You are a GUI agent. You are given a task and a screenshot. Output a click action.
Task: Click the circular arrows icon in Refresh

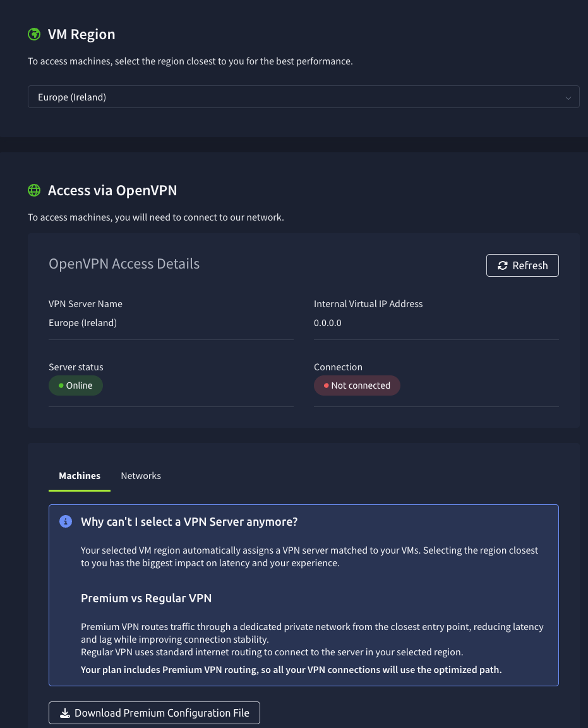[x=503, y=265]
